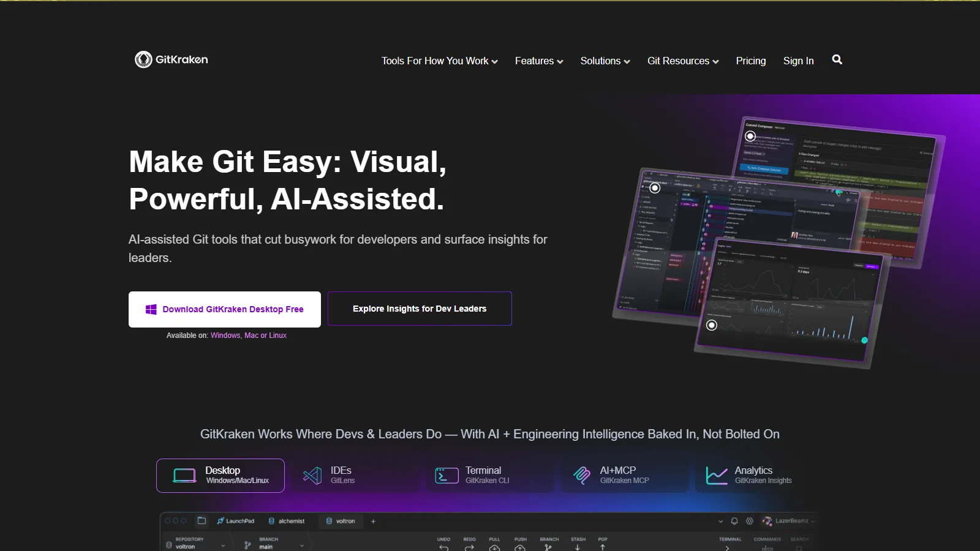This screenshot has height=551, width=980.
Task: Switch to the alchemist tab
Action: coord(291,521)
